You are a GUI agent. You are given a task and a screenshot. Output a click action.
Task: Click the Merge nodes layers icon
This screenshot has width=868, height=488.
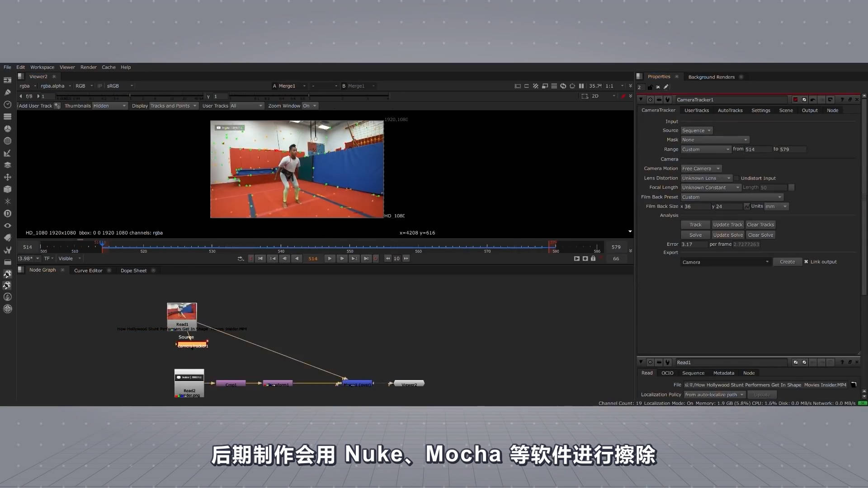click(7, 165)
